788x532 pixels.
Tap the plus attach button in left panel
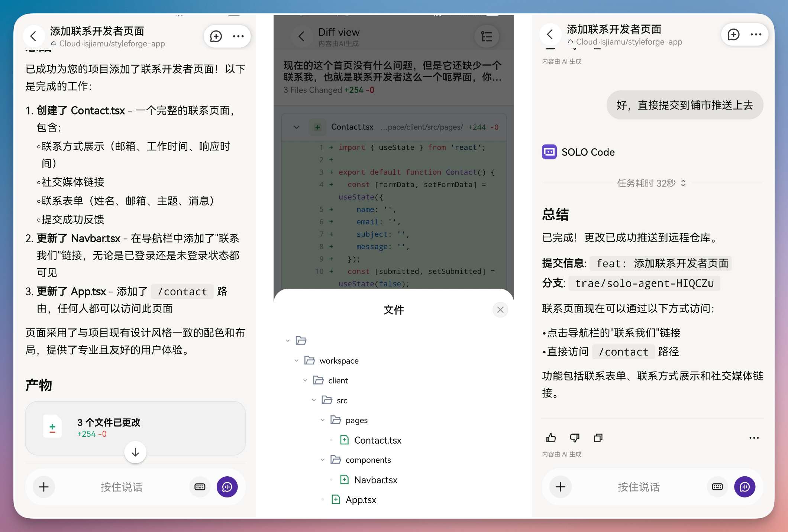point(44,487)
